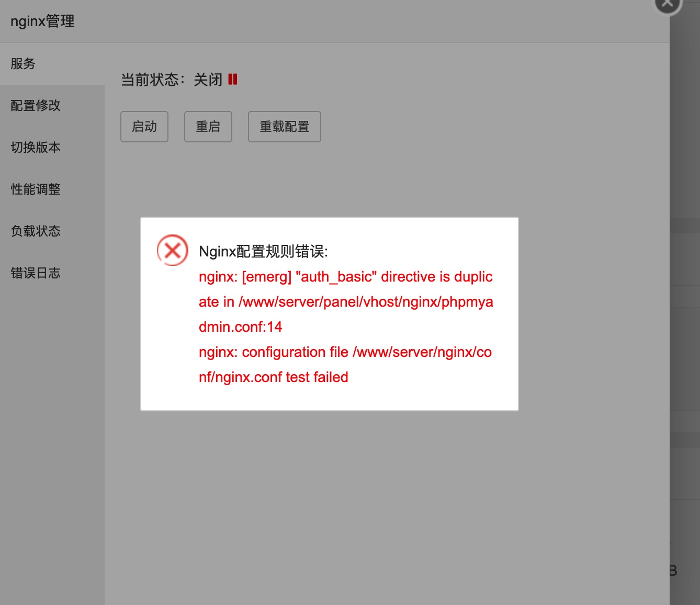The height and width of the screenshot is (605, 700).
Task: Open the 切换版本 tab
Action: 52,148
